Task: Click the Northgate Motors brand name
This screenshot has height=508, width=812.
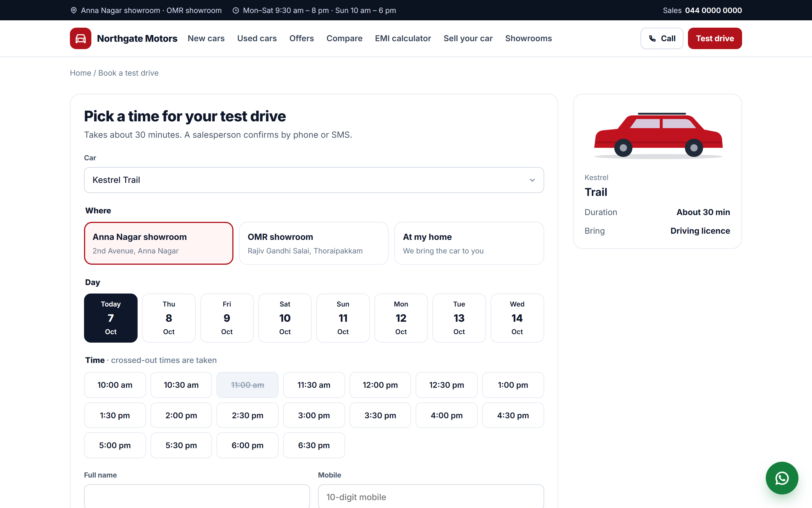Action: pos(137,38)
